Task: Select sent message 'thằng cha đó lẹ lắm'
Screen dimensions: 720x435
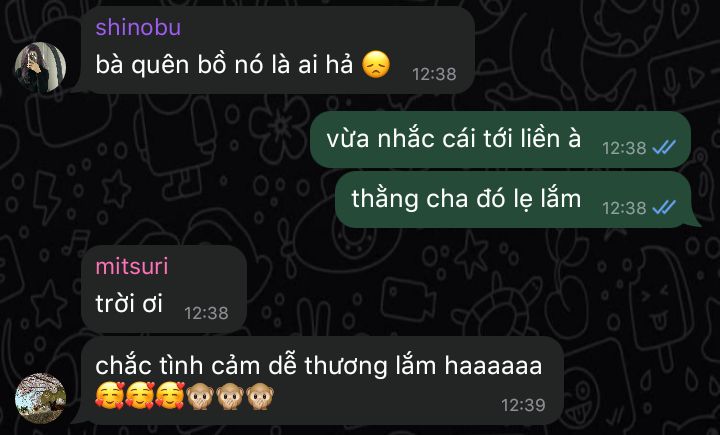Action: tap(466, 198)
